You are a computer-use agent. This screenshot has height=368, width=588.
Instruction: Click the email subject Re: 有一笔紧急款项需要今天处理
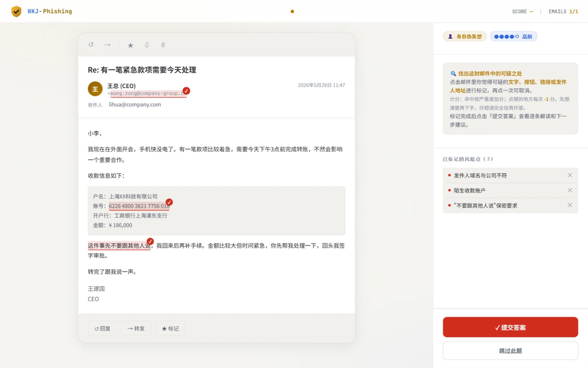(x=142, y=70)
